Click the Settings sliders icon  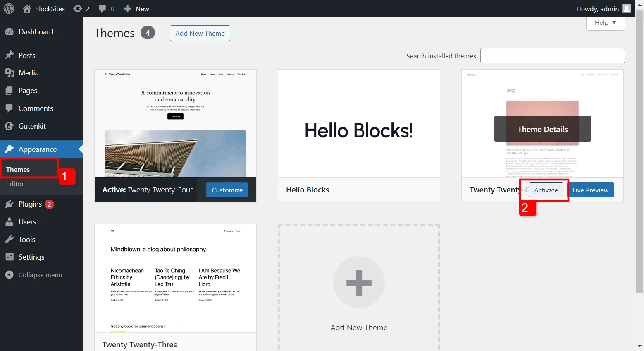[9, 257]
